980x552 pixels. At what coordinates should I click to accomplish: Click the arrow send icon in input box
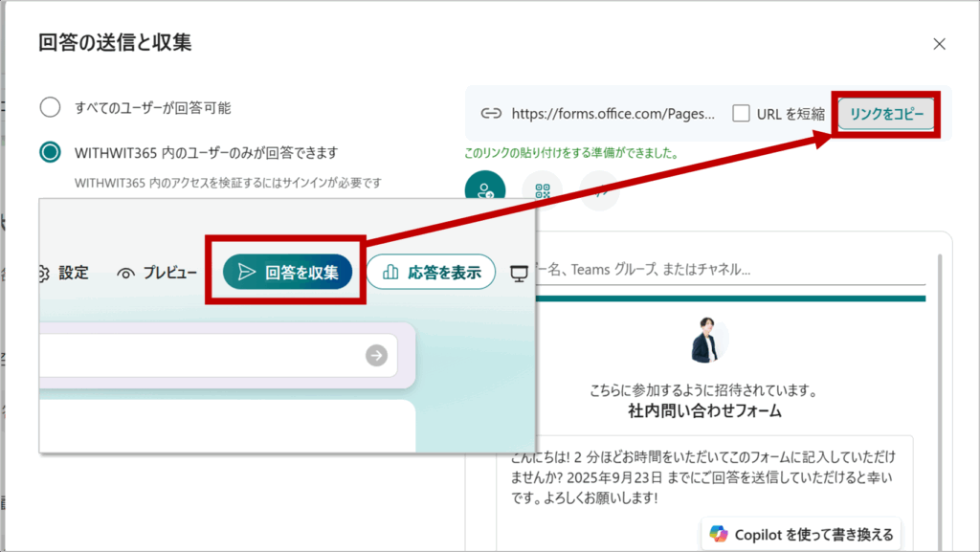377,356
